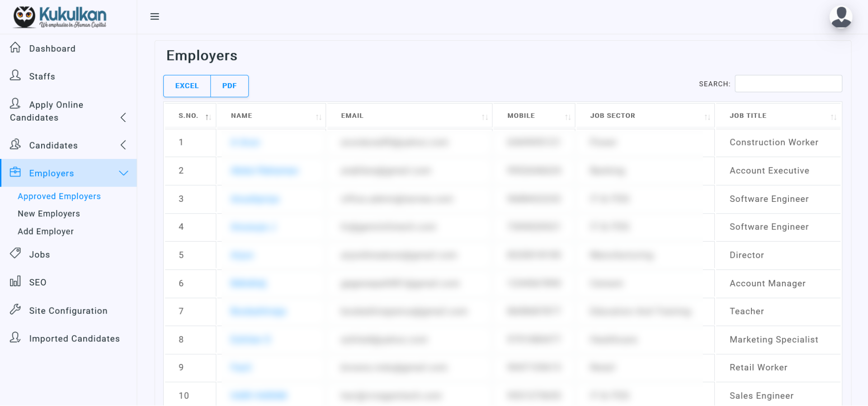Open the user profile avatar

click(x=841, y=17)
